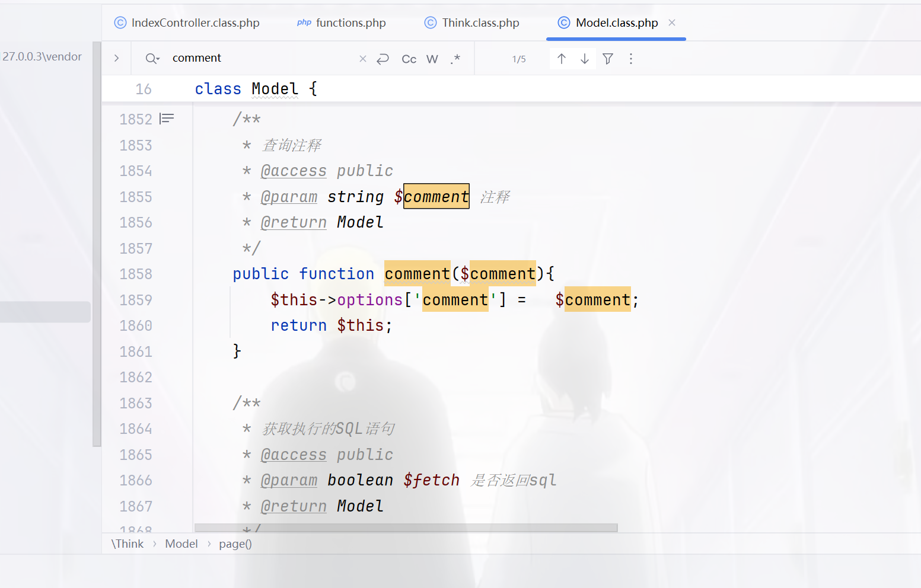Expand the replace field chevron
The image size is (921, 588).
[x=117, y=58]
